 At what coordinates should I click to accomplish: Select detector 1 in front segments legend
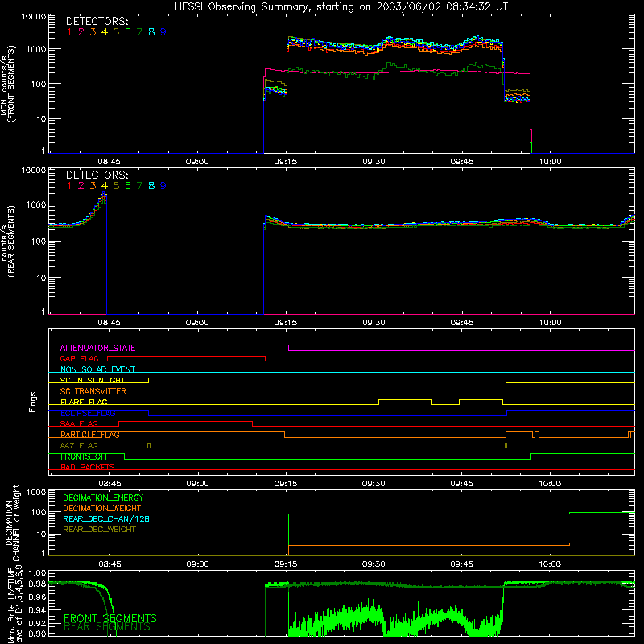(x=69, y=32)
